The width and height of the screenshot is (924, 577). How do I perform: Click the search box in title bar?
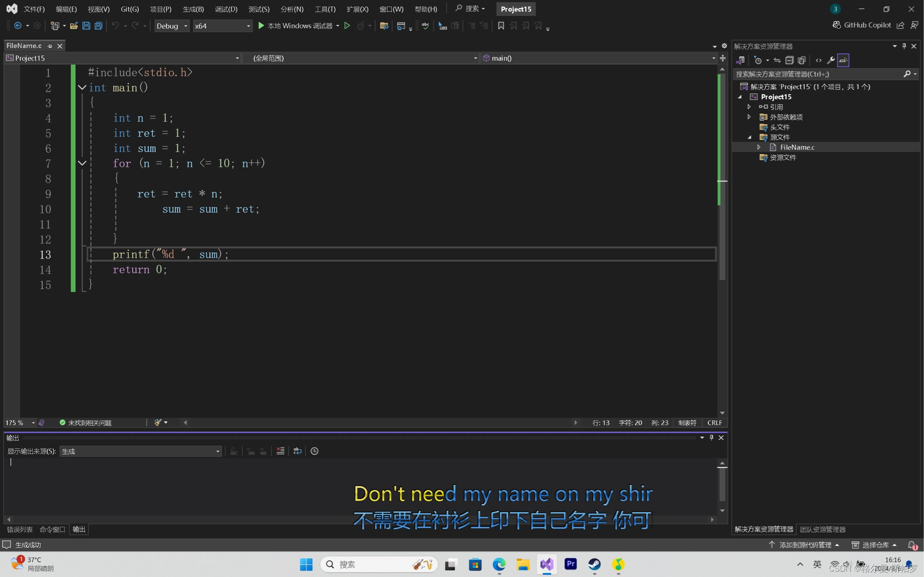[x=470, y=9]
